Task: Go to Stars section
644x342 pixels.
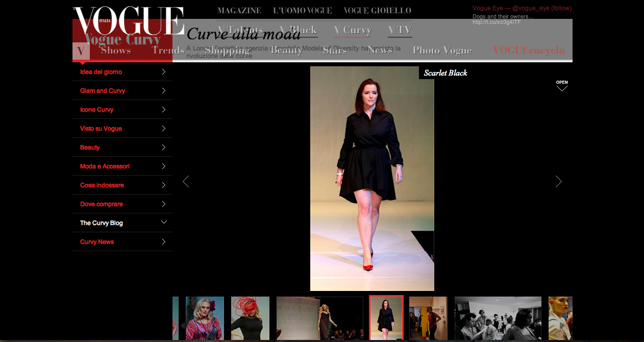Action: (335, 50)
